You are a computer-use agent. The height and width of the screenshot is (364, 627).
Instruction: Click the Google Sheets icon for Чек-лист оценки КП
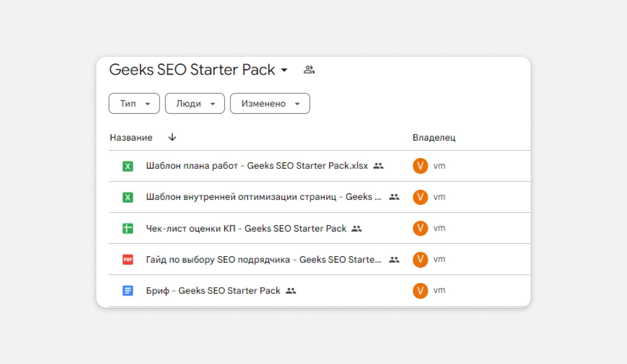click(128, 228)
